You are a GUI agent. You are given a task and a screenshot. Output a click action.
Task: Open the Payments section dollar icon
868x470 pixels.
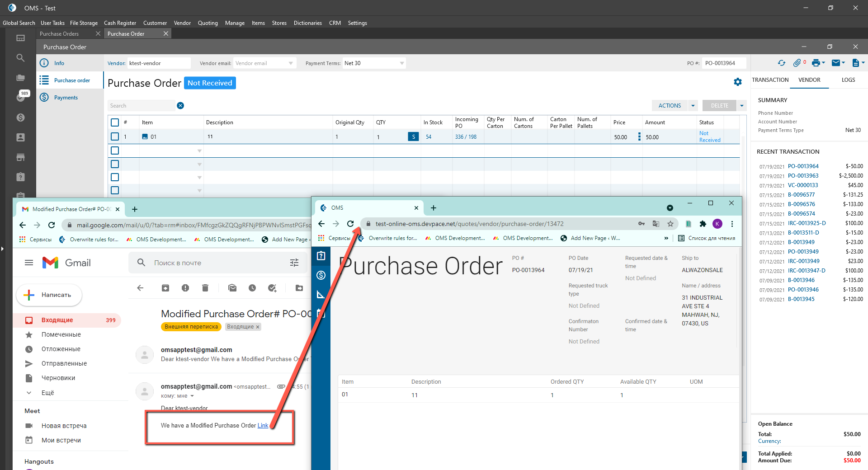point(44,97)
